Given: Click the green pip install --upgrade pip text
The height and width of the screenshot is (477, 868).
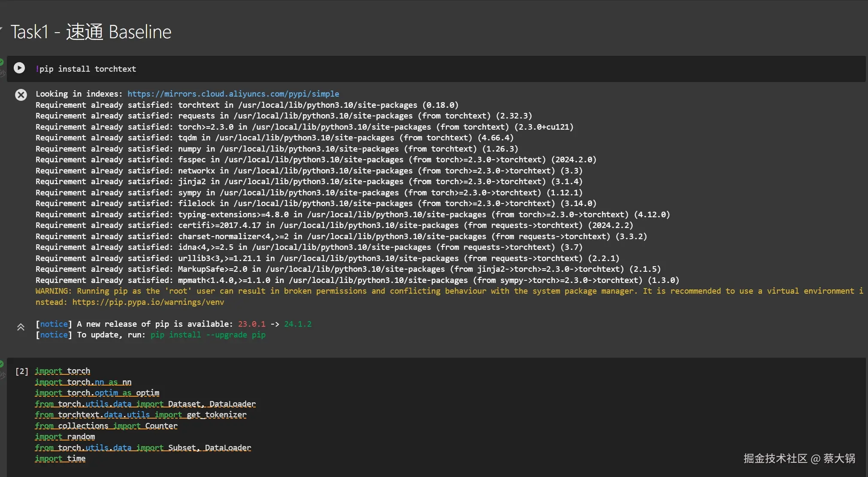Looking at the screenshot, I should pos(208,335).
